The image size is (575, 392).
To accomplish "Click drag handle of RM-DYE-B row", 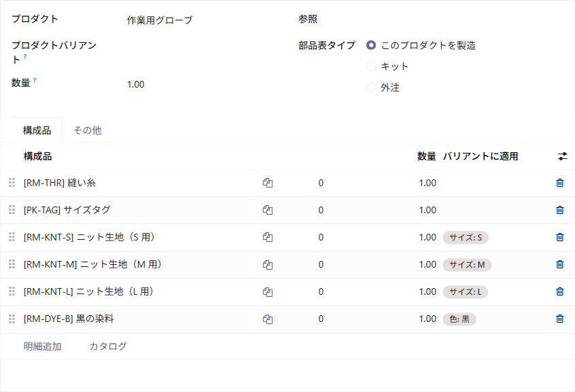I will pyautogui.click(x=12, y=319).
